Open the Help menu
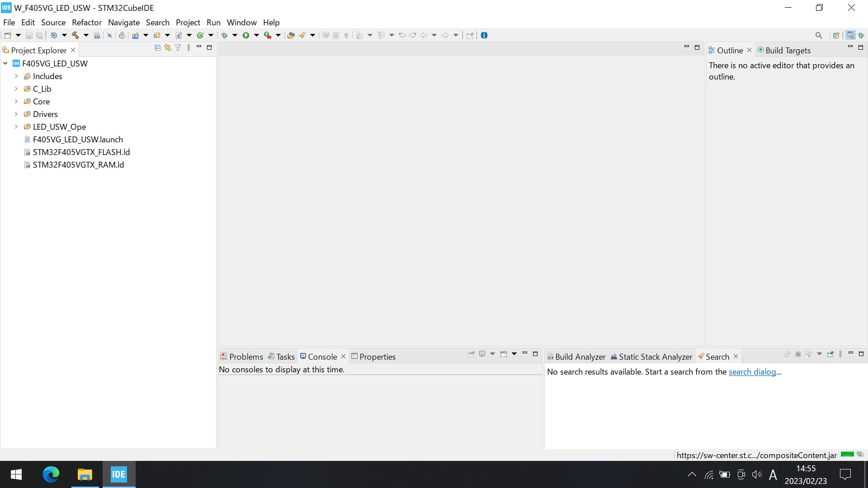 tap(271, 22)
